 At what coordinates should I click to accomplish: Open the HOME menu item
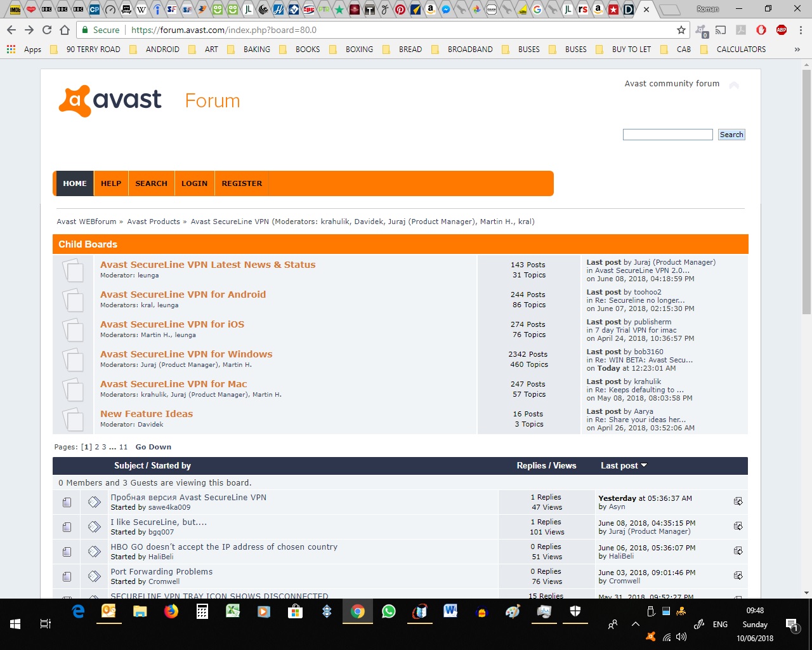coord(75,183)
